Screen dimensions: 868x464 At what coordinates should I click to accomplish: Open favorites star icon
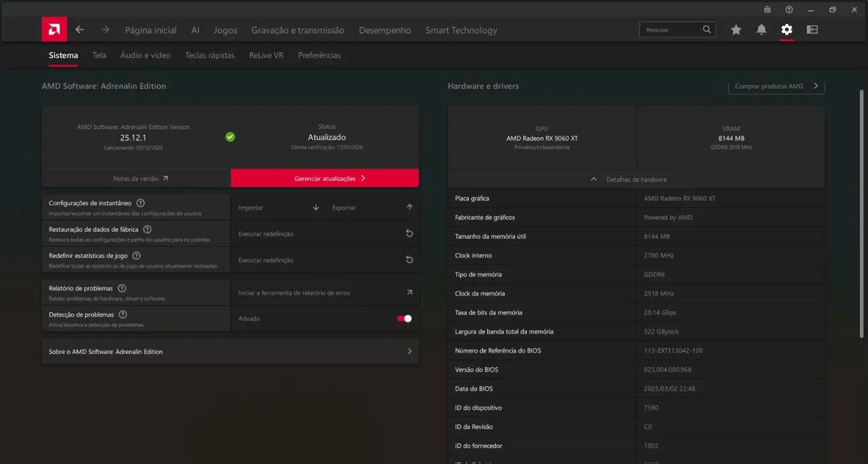(736, 30)
